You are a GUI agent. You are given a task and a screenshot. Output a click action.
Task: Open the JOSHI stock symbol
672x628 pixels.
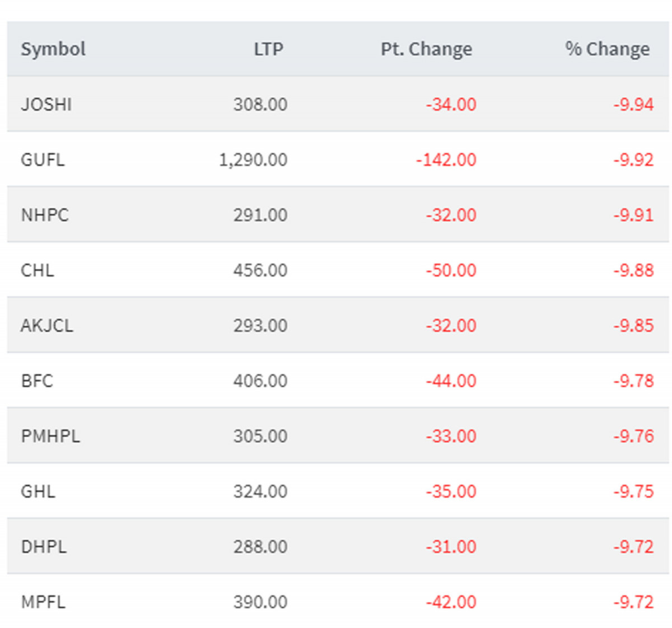coord(46,105)
